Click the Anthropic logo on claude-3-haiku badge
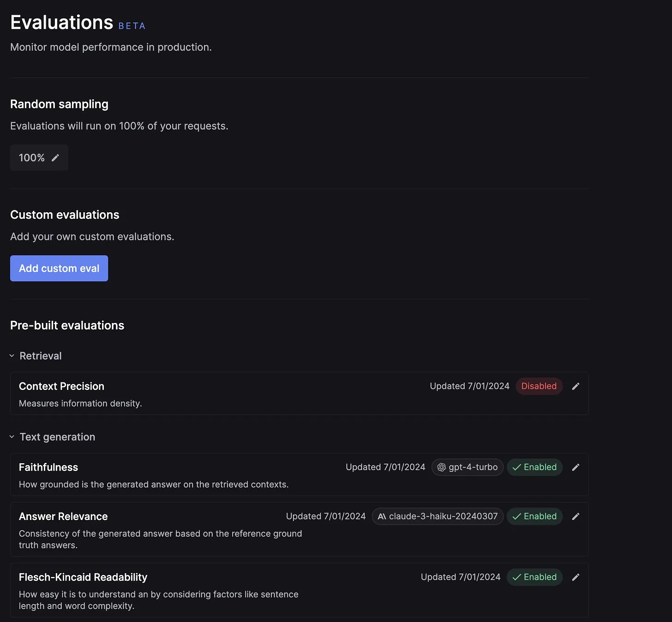Image resolution: width=672 pixels, height=622 pixels. tap(382, 516)
